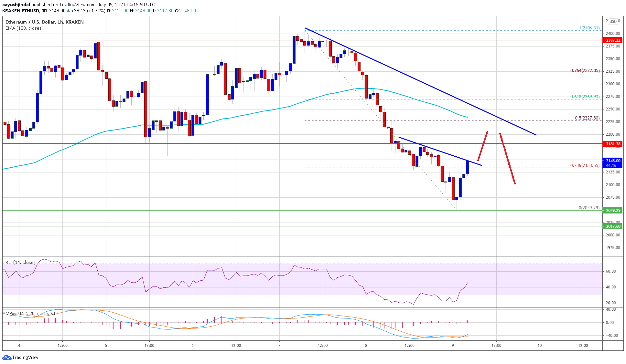626x364 pixels.
Task: Open the 60-minute timeframe selector
Action: (x=44, y=10)
